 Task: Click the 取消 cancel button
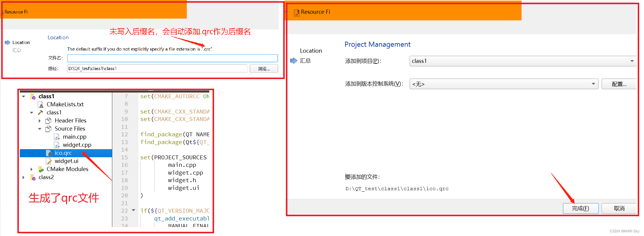click(619, 208)
